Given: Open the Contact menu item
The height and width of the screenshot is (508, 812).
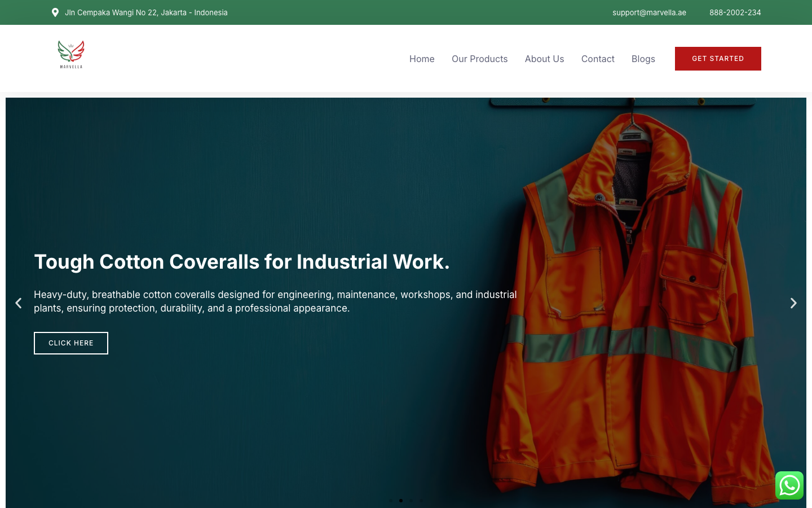Looking at the screenshot, I should coord(598,59).
